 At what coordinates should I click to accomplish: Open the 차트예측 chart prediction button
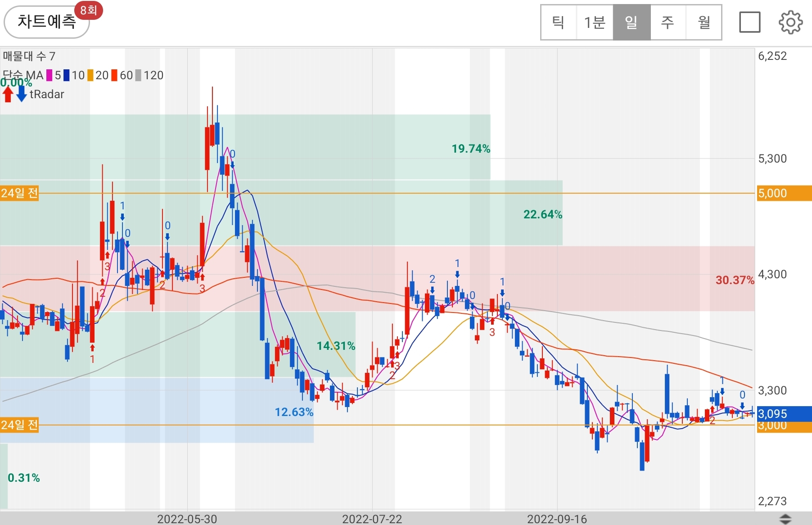[x=46, y=22]
